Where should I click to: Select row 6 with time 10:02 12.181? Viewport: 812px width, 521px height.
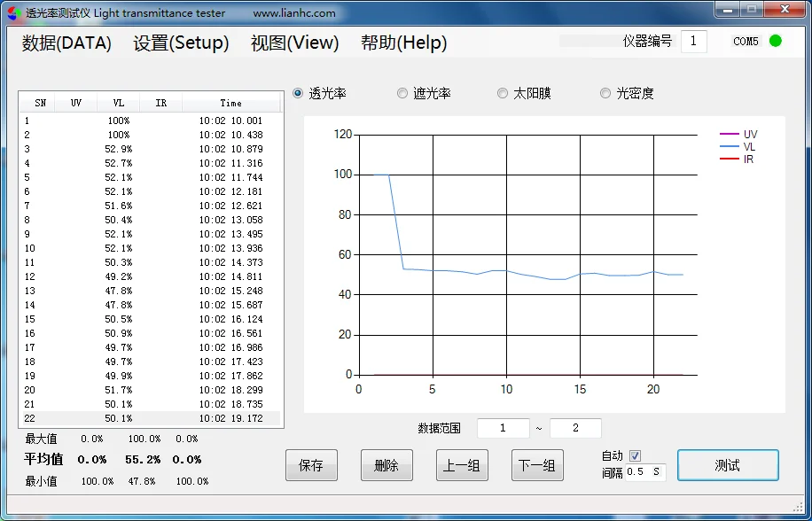click(x=150, y=191)
